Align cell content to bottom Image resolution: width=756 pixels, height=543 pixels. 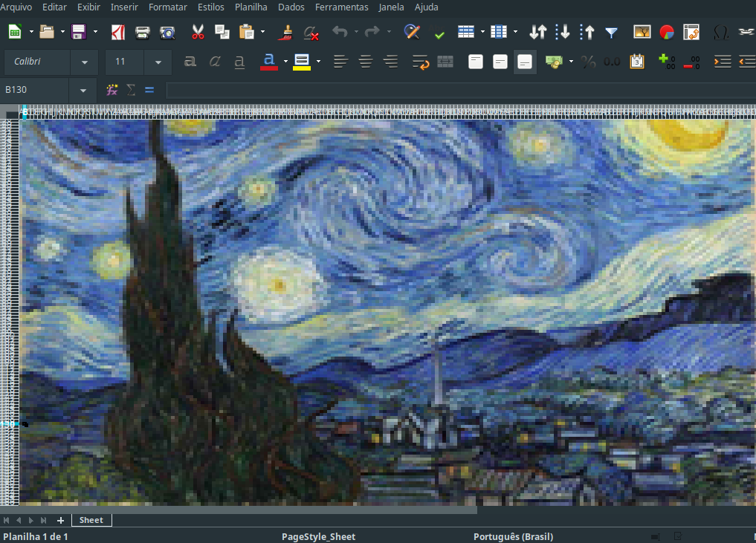tap(525, 62)
